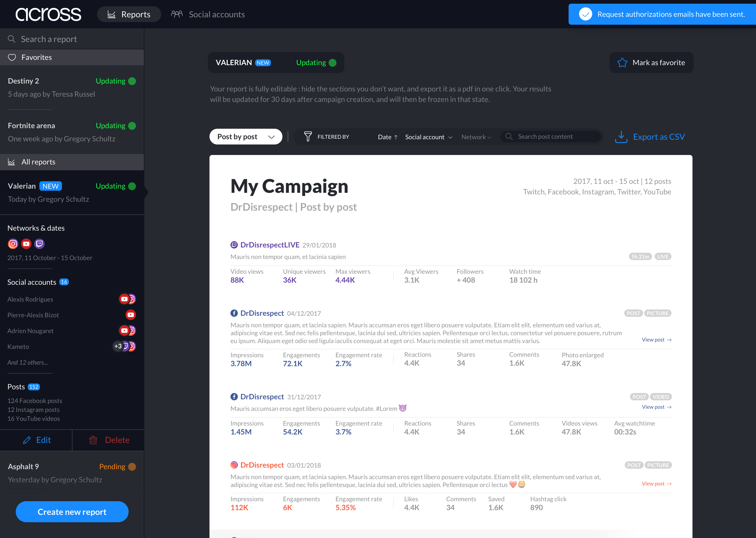The height and width of the screenshot is (538, 756).
Task: Click the heart icon beside Favorites
Action: click(x=12, y=57)
